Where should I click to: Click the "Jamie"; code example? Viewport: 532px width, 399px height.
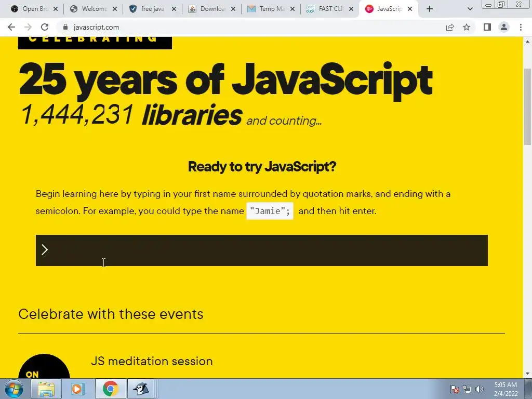270,211
